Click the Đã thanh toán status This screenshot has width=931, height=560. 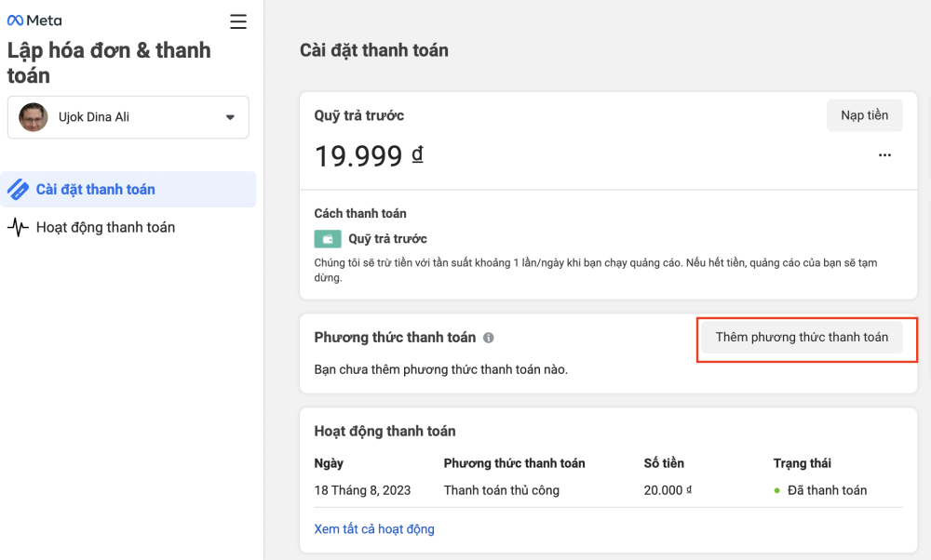tap(820, 490)
